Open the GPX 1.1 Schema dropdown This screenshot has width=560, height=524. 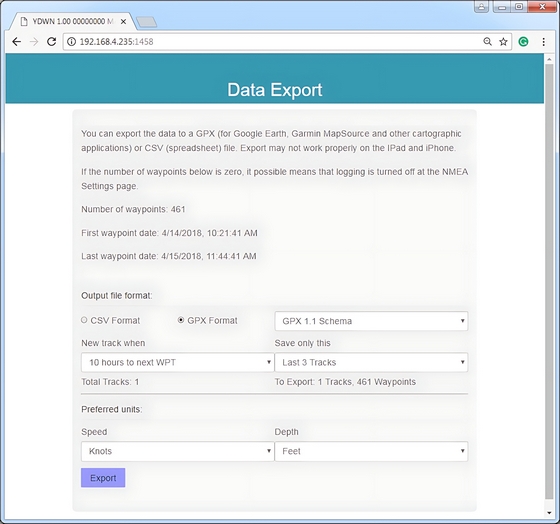point(371,321)
